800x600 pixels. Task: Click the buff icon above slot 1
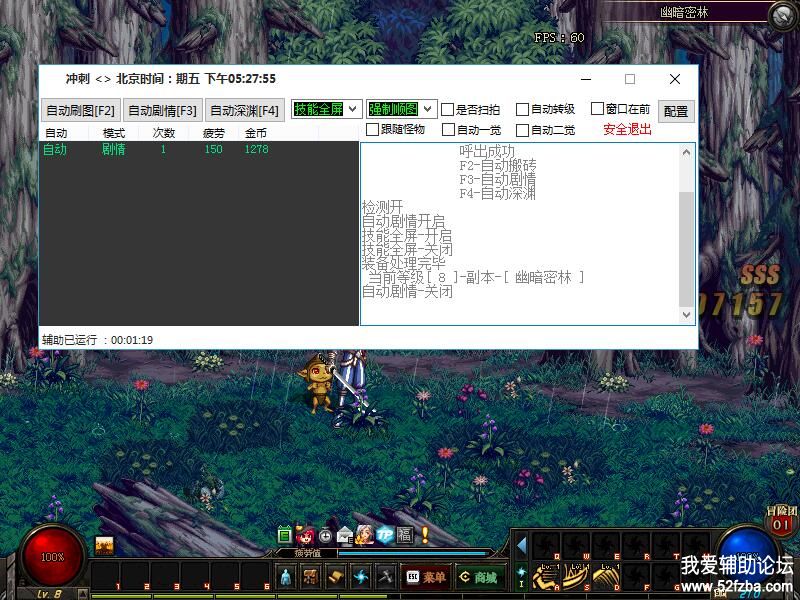click(x=105, y=545)
